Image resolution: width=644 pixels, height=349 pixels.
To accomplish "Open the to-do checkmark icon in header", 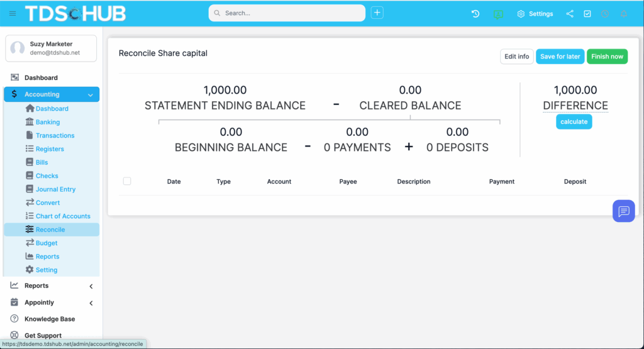I will (x=587, y=14).
